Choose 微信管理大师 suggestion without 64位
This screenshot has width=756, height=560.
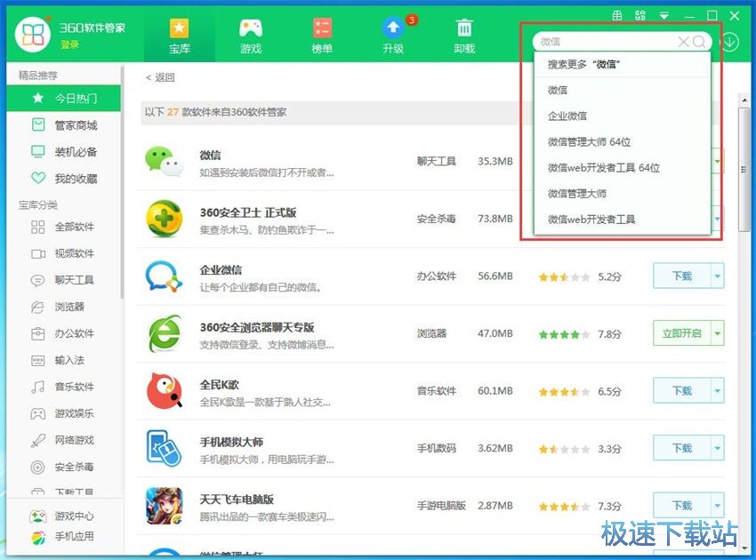click(622, 194)
